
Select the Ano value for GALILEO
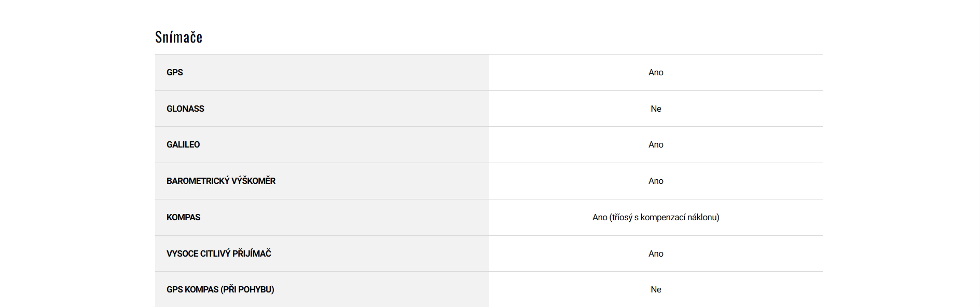[656, 145]
